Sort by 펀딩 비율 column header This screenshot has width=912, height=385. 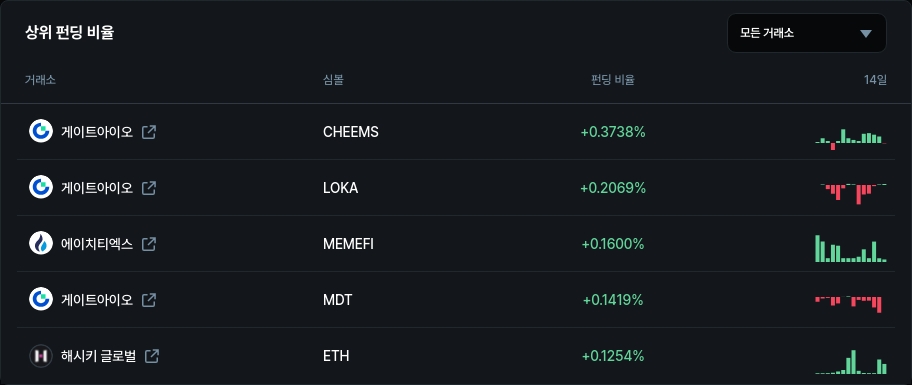tap(612, 80)
